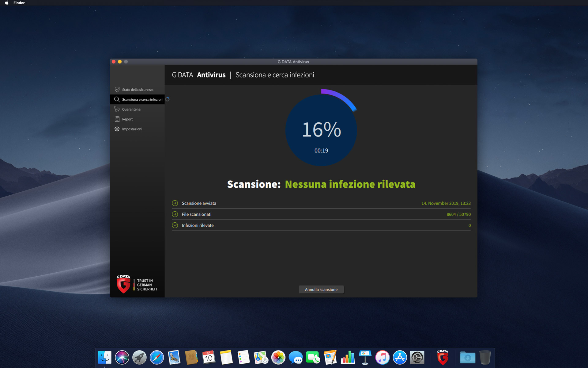Click the Annulla scansione button
Screen dimensions: 588x368
321,289
